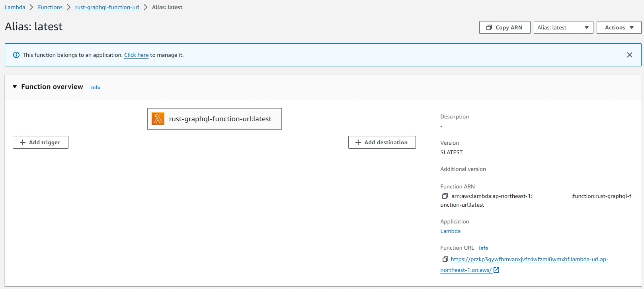Viewport: 644px width, 289px height.
Task: Open Function URL using external link icon
Action: [496, 270]
